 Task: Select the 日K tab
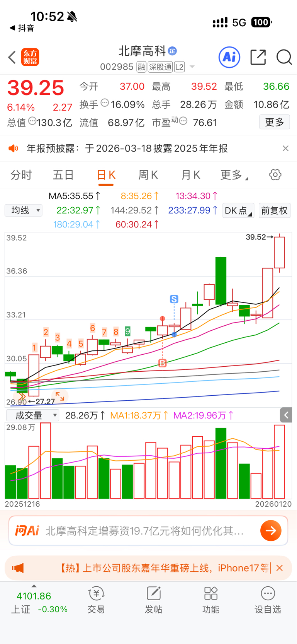[106, 175]
